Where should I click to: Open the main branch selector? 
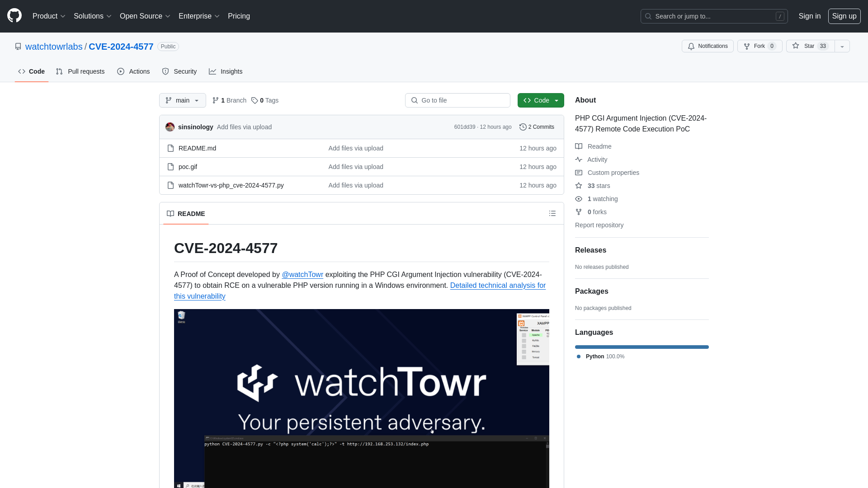pos(182,100)
